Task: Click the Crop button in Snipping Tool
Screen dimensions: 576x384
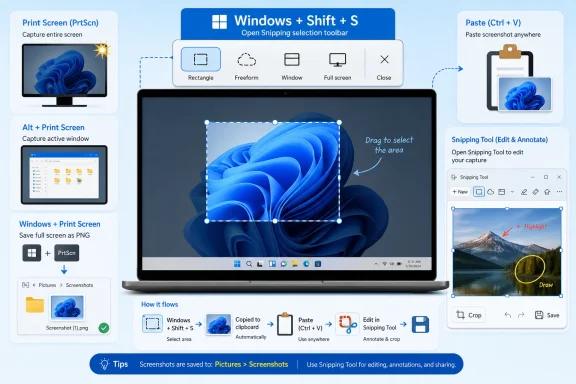Action: click(x=469, y=315)
